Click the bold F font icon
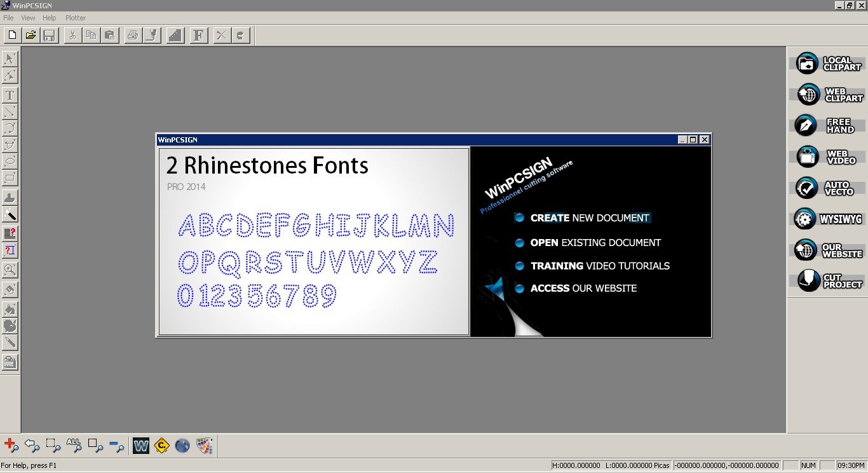This screenshot has height=473, width=868. click(x=199, y=35)
